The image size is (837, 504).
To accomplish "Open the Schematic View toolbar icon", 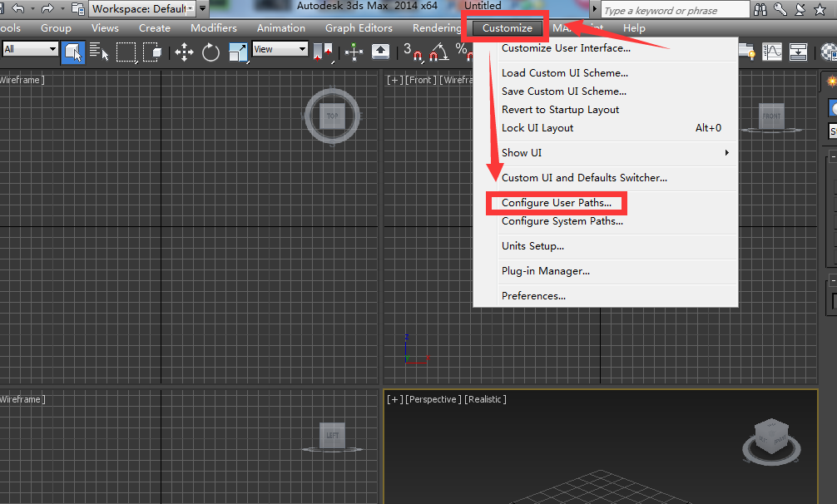I will click(798, 52).
